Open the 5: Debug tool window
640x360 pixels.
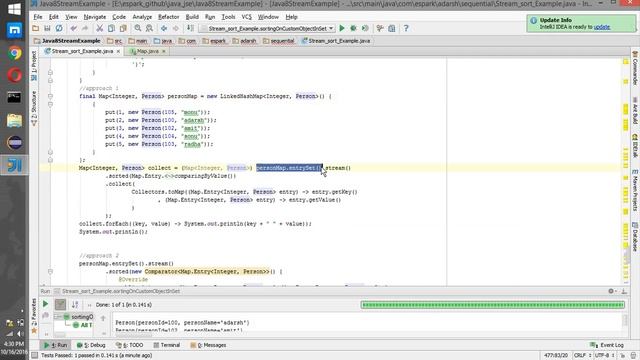pyautogui.click(x=91, y=345)
